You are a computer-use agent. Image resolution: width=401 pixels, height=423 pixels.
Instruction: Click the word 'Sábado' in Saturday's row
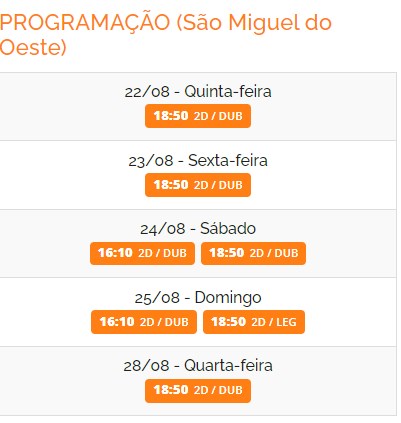[228, 229]
